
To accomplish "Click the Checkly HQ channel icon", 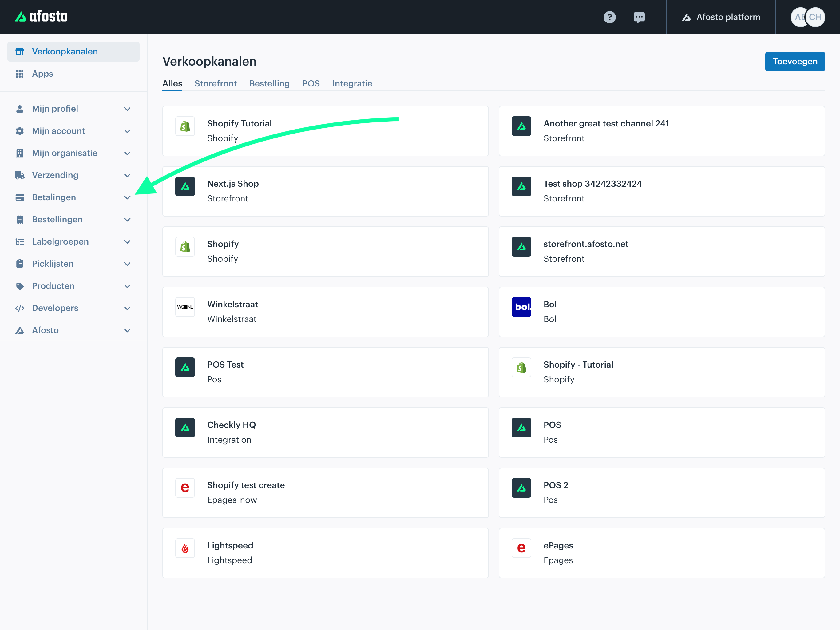I will point(185,428).
